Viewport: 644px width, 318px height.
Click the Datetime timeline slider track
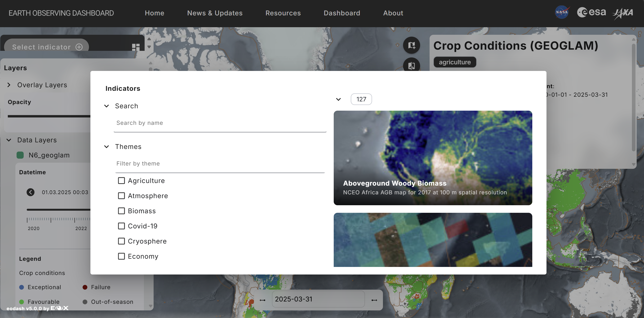click(x=58, y=209)
